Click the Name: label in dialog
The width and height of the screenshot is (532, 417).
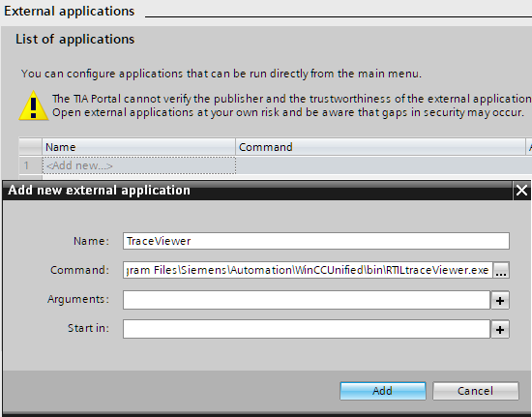click(x=91, y=241)
